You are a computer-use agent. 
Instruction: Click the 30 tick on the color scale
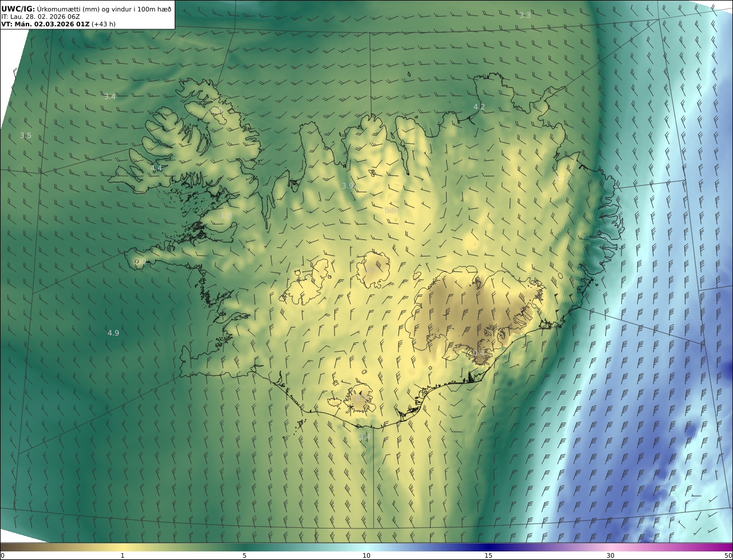610,555
